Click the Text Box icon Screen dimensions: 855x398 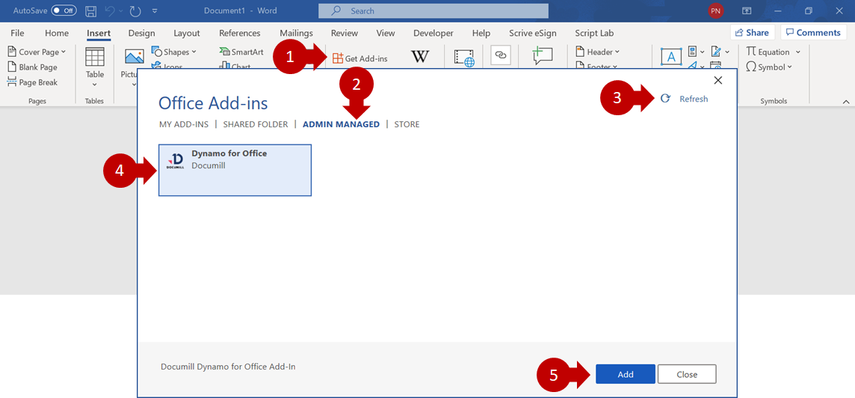pyautogui.click(x=671, y=57)
